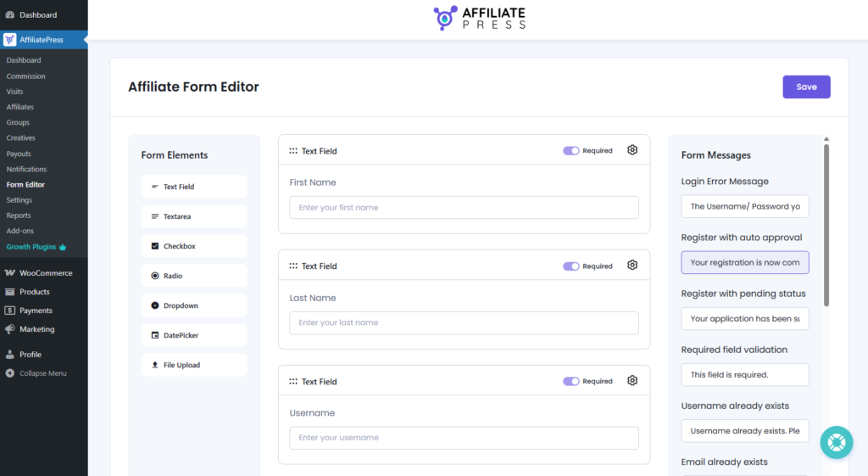Edit Register with pending status message
This screenshot has height=476, width=868.
coord(744,319)
